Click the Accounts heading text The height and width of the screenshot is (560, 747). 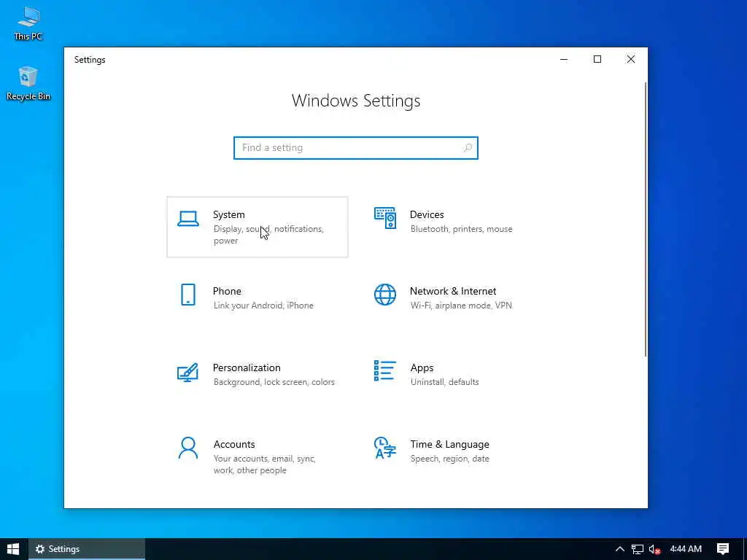click(x=234, y=444)
